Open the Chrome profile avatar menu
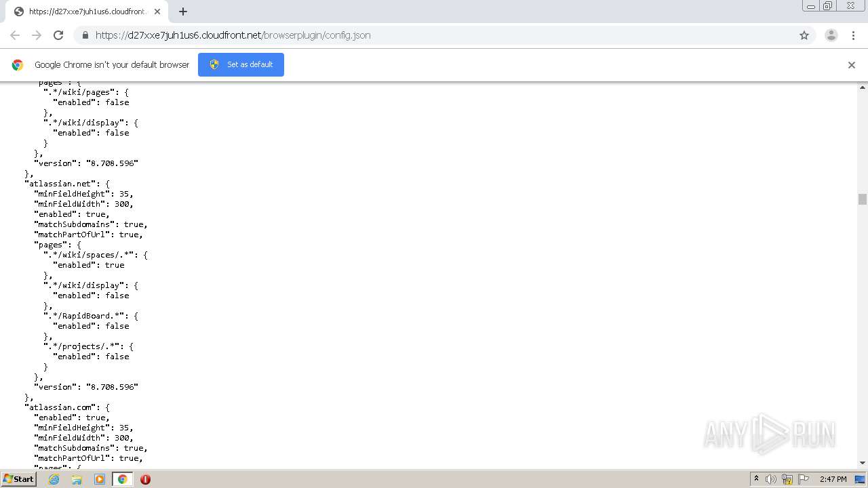The height and width of the screenshot is (488, 868). click(x=831, y=35)
